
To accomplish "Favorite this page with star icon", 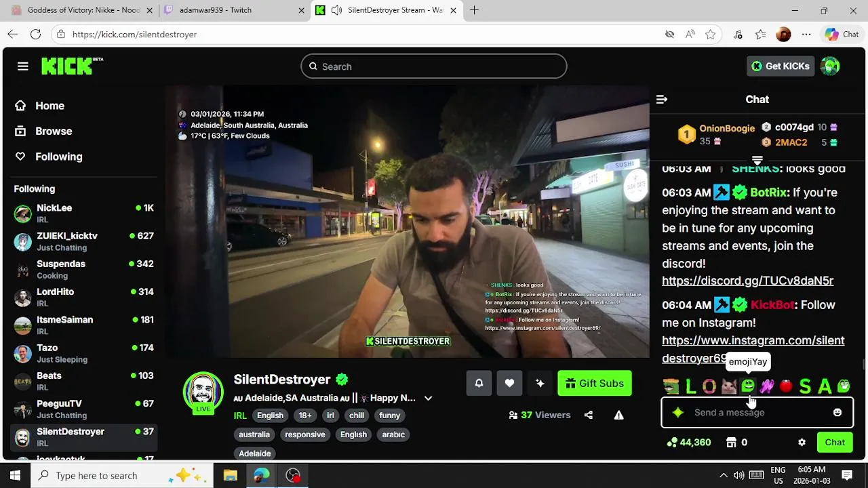I will tap(711, 34).
